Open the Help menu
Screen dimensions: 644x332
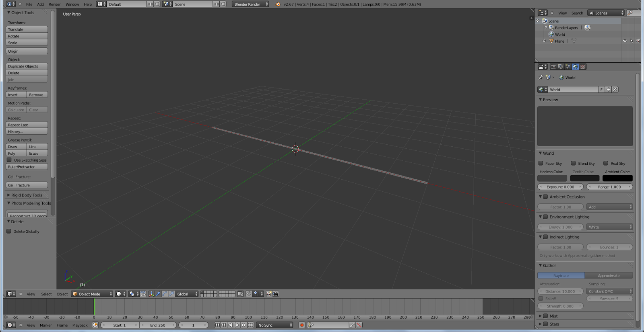[x=88, y=4]
